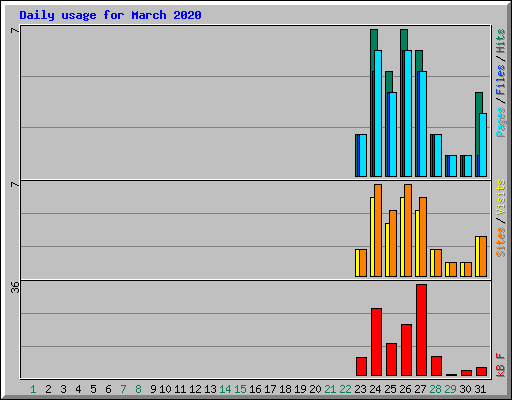Click the red KB bar for day 23
This screenshot has width=512, height=400.
(361, 367)
